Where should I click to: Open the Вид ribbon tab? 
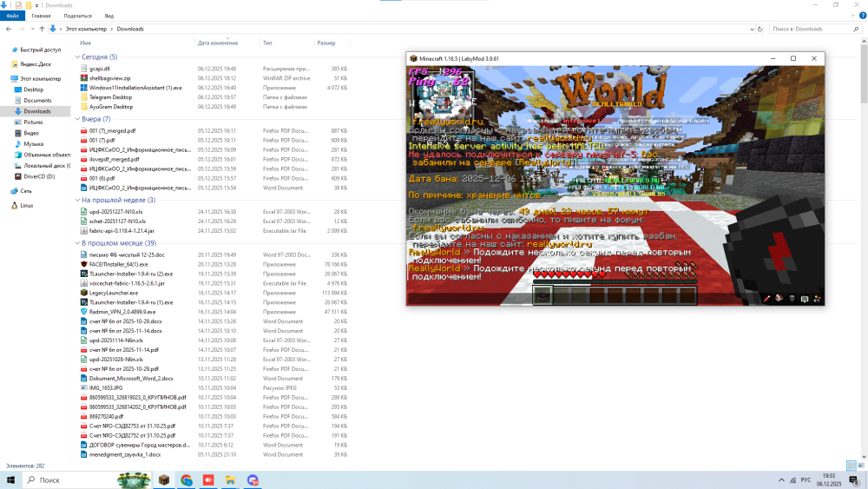[109, 16]
